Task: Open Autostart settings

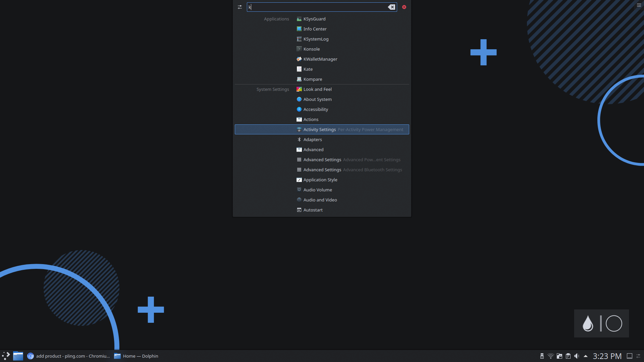Action: pos(322,210)
